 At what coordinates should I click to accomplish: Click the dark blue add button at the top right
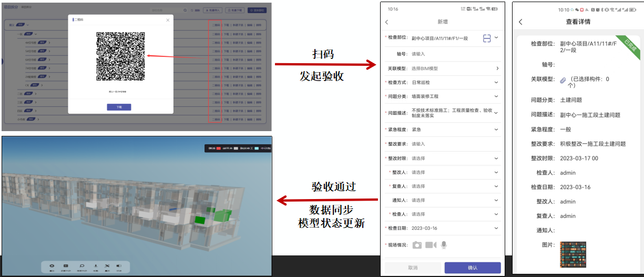258,10
